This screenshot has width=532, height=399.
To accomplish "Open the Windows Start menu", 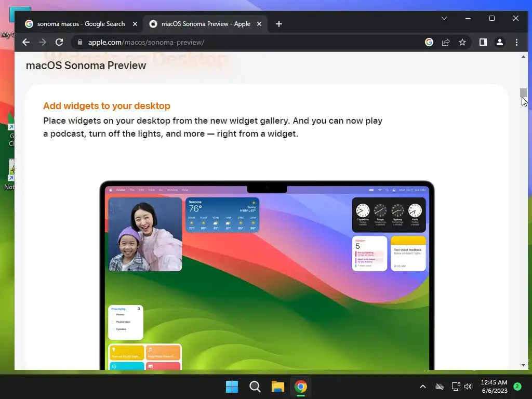I will (x=232, y=387).
